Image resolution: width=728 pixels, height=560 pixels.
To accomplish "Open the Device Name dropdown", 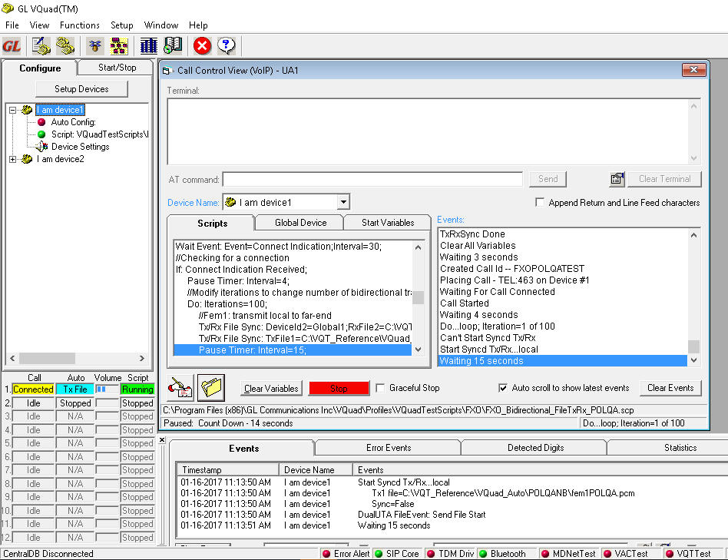I will pos(343,202).
